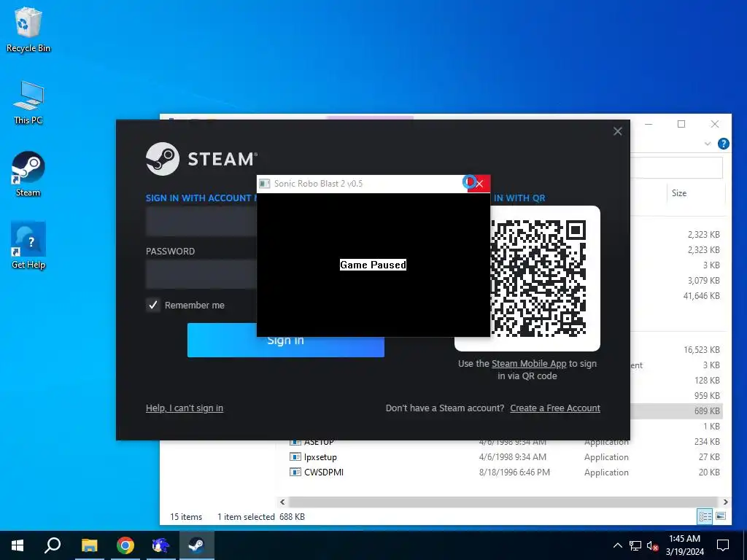Viewport: 747px width, 560px height.
Task: Switch Explorer to details view
Action: point(705,516)
